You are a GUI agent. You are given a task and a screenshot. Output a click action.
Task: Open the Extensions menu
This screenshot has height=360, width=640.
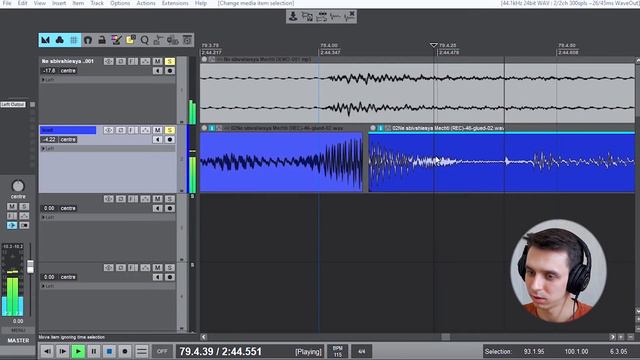click(x=175, y=3)
